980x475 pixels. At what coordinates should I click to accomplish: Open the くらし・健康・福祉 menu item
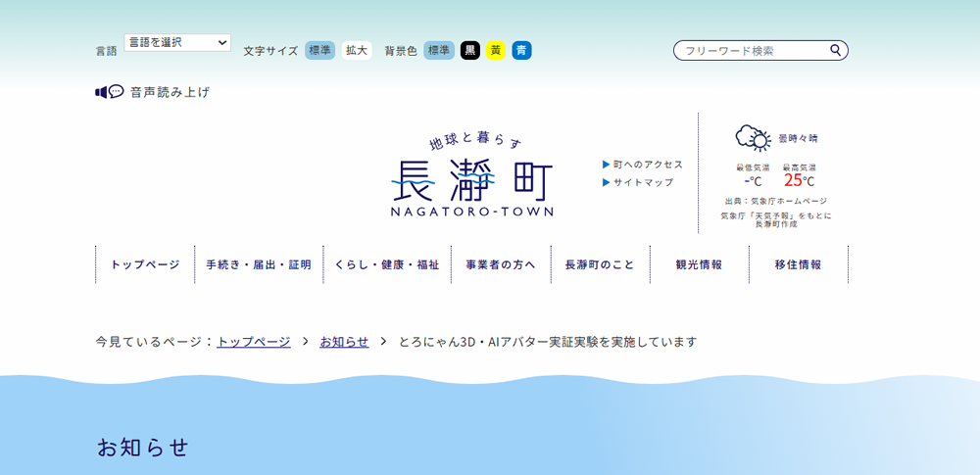coord(387,264)
